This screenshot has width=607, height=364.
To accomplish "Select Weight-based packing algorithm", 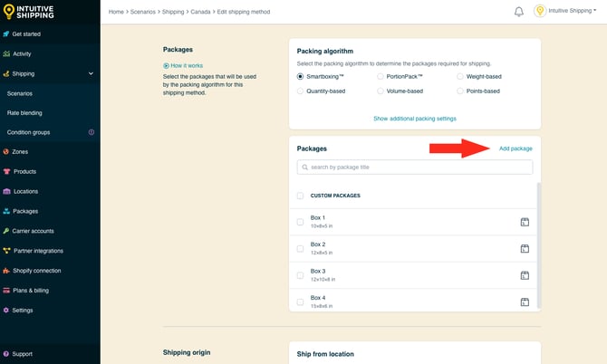I will [x=460, y=77].
